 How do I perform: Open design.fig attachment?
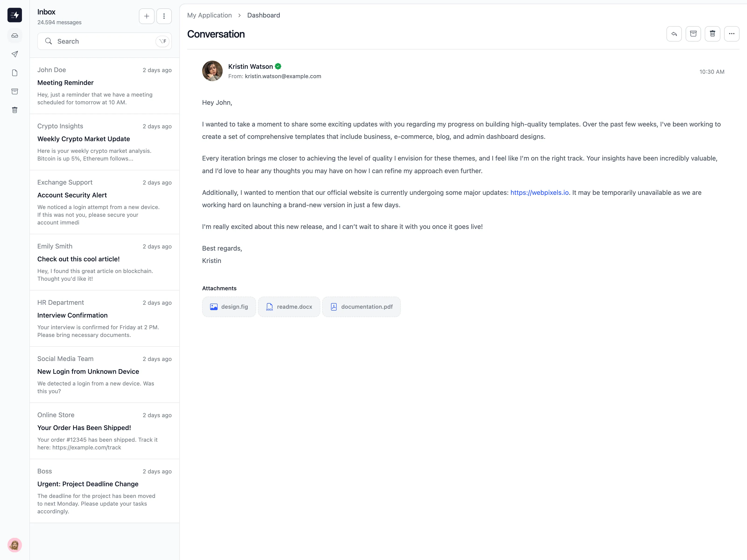229,307
